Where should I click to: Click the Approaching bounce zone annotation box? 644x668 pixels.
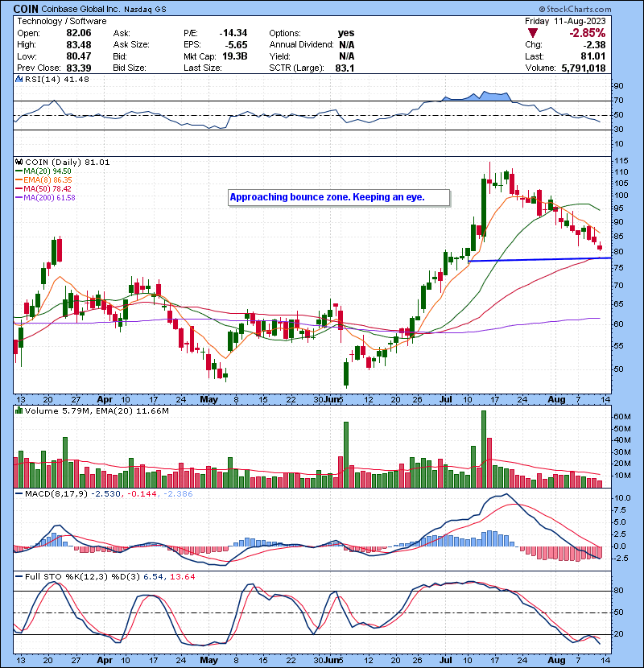pyautogui.click(x=339, y=198)
